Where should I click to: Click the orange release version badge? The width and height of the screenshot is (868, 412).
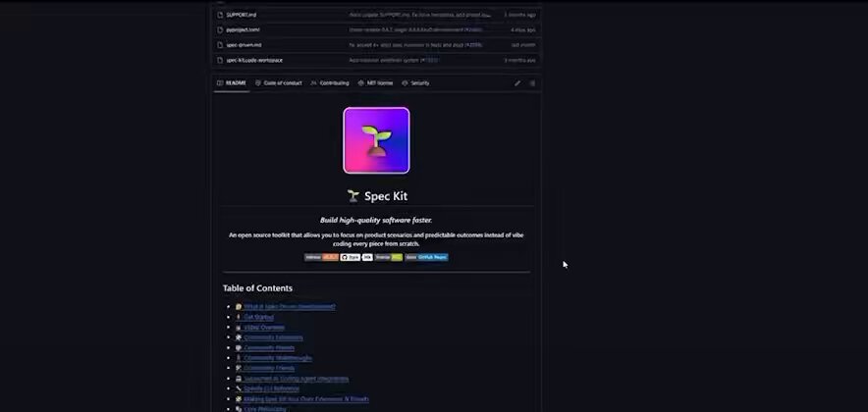[321, 257]
